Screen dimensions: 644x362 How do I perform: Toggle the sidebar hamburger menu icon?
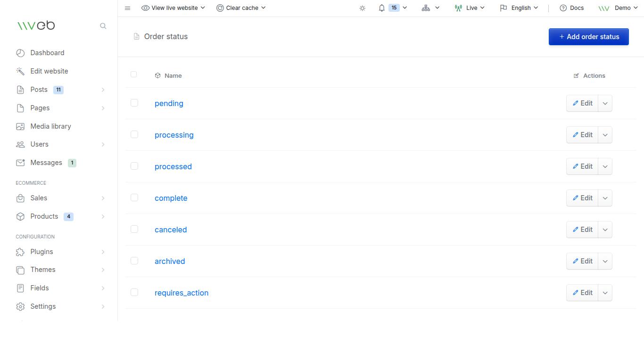[x=127, y=8]
